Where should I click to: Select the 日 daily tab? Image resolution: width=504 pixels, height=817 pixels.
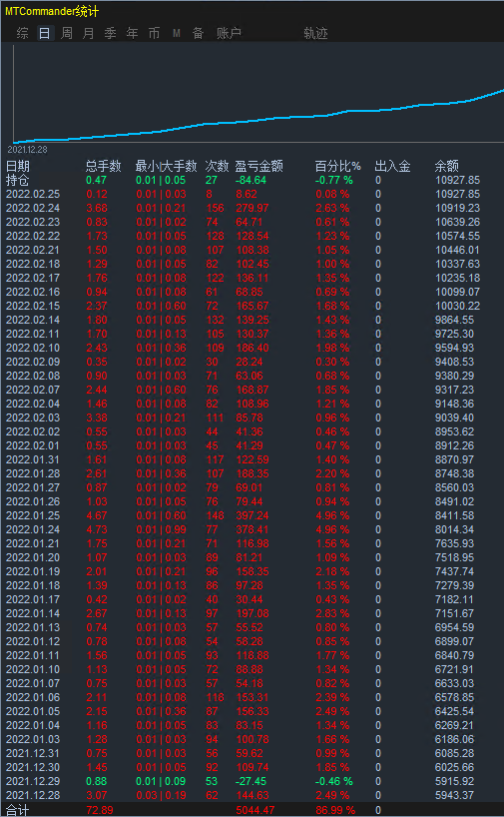(x=45, y=33)
